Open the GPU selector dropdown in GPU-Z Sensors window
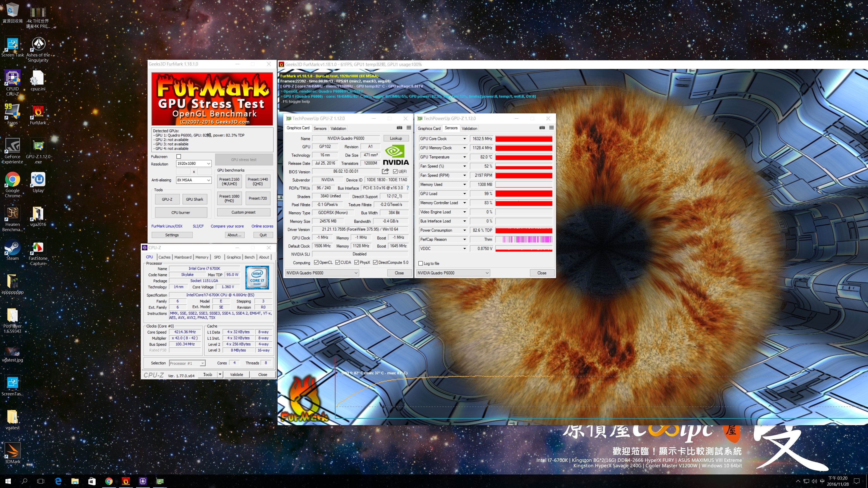Image resolution: width=868 pixels, height=488 pixels. (x=453, y=273)
